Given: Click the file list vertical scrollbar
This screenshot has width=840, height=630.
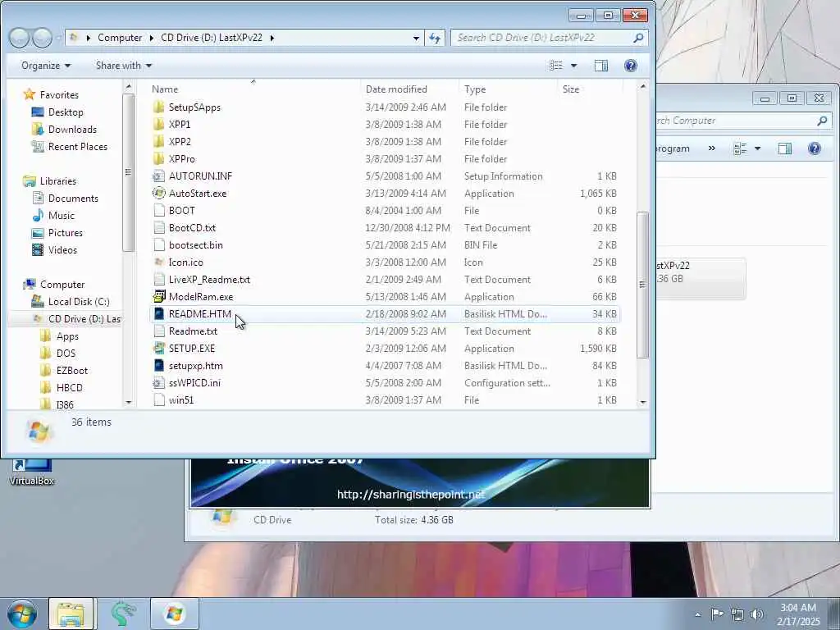Looking at the screenshot, I should pos(643,285).
